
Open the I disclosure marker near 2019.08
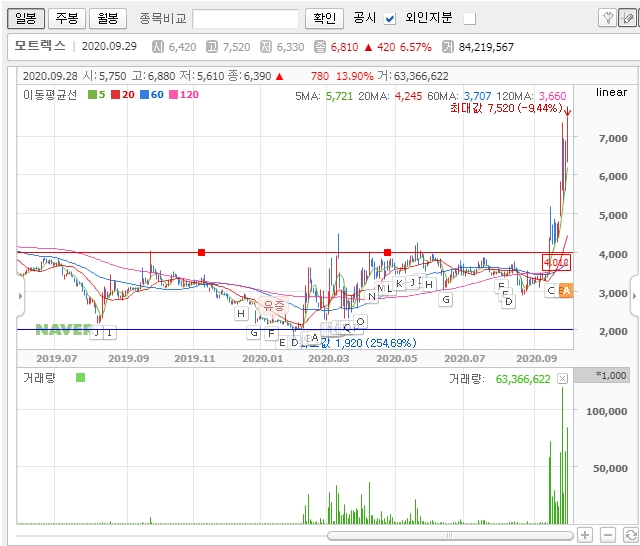click(109, 333)
